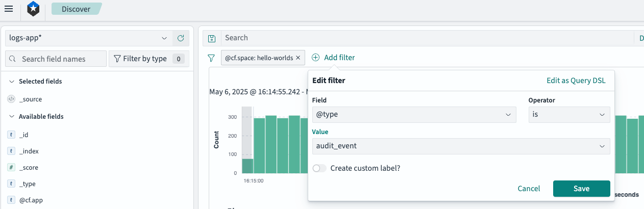
Task: Click the star logo home icon
Action: (x=33, y=9)
